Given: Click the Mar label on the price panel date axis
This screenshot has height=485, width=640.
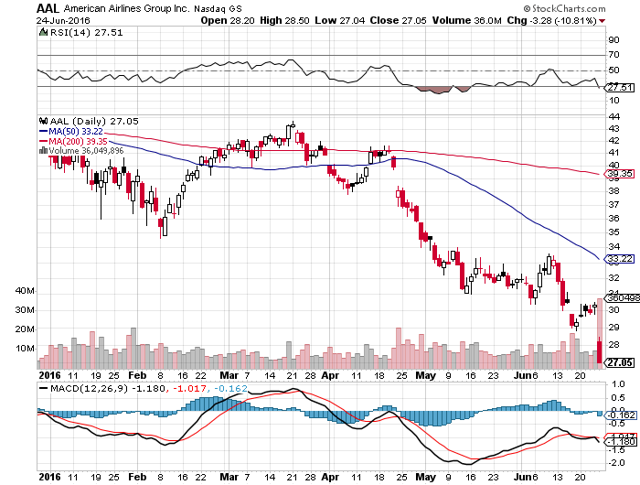Looking at the screenshot, I should (x=229, y=376).
